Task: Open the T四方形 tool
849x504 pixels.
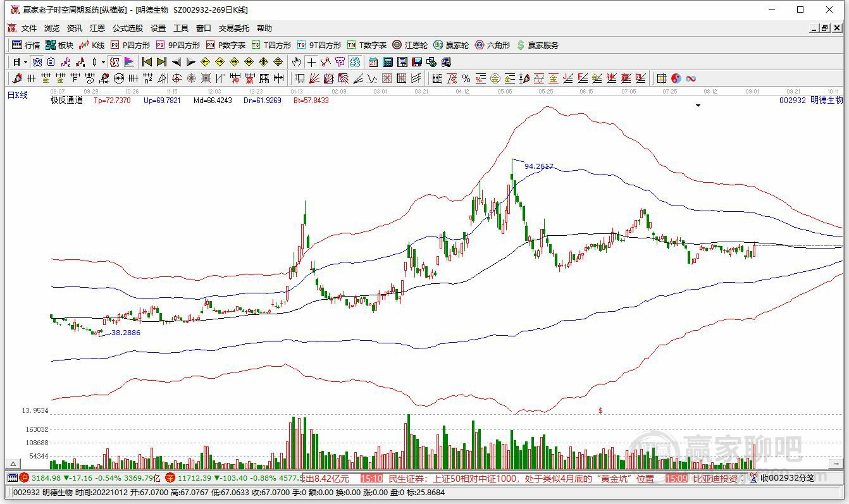Action: (271, 45)
